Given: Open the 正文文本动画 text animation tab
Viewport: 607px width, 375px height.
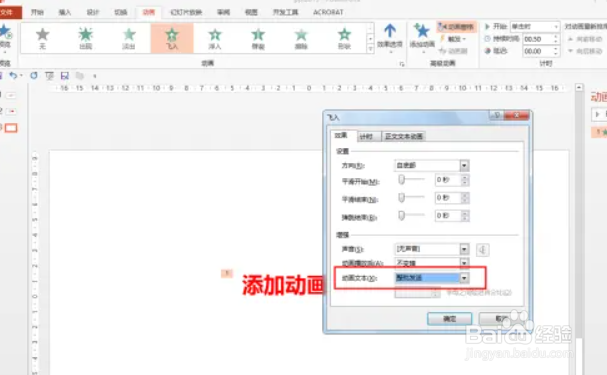Looking at the screenshot, I should [403, 136].
